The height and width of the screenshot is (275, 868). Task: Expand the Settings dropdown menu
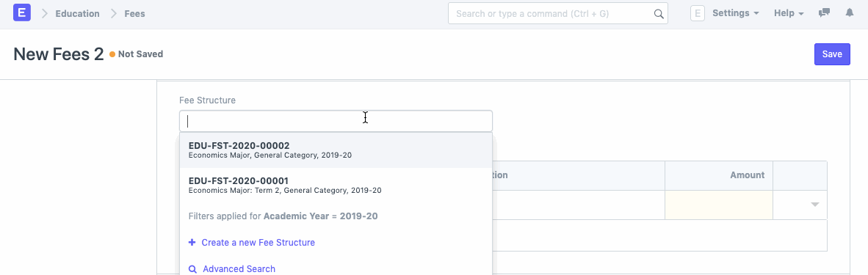(x=735, y=13)
